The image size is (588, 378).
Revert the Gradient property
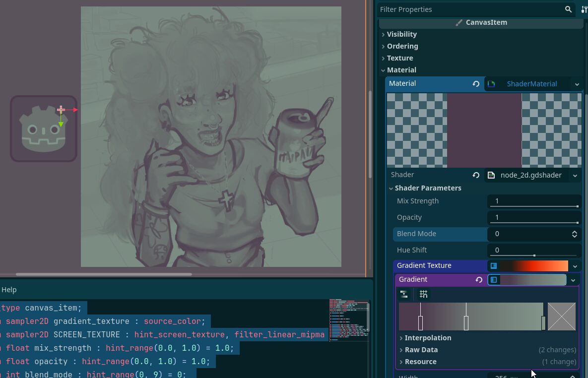[479, 280]
